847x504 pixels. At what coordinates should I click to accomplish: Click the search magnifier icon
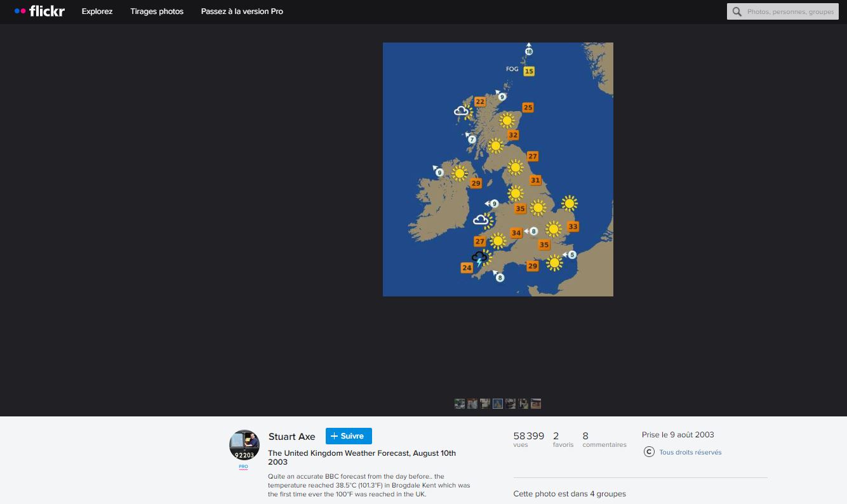tap(737, 11)
